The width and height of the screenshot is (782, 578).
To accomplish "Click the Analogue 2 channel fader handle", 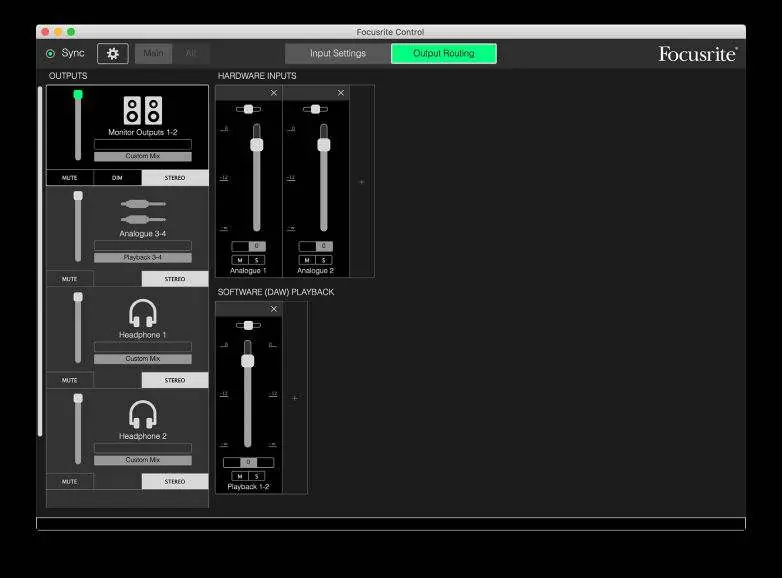I will [x=324, y=145].
